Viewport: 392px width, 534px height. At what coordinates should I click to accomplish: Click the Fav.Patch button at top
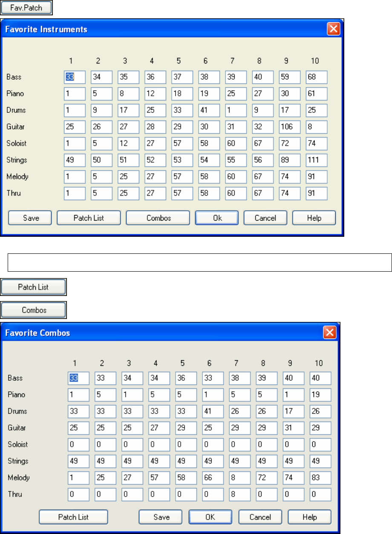pyautogui.click(x=26, y=8)
